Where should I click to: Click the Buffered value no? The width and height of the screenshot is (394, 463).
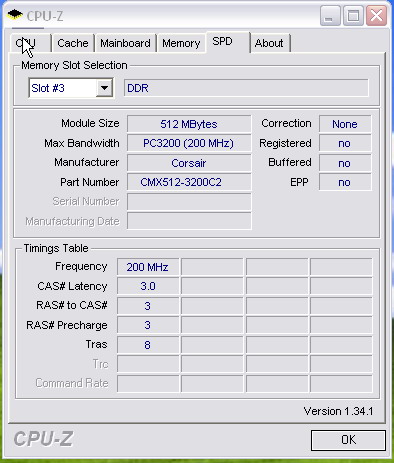click(x=345, y=163)
